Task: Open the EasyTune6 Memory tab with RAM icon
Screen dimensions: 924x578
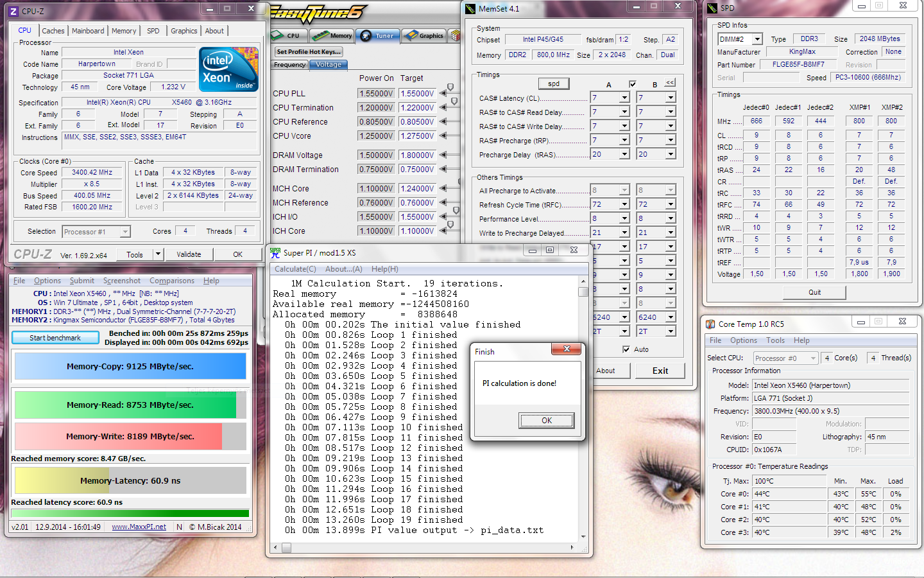Action: [333, 35]
